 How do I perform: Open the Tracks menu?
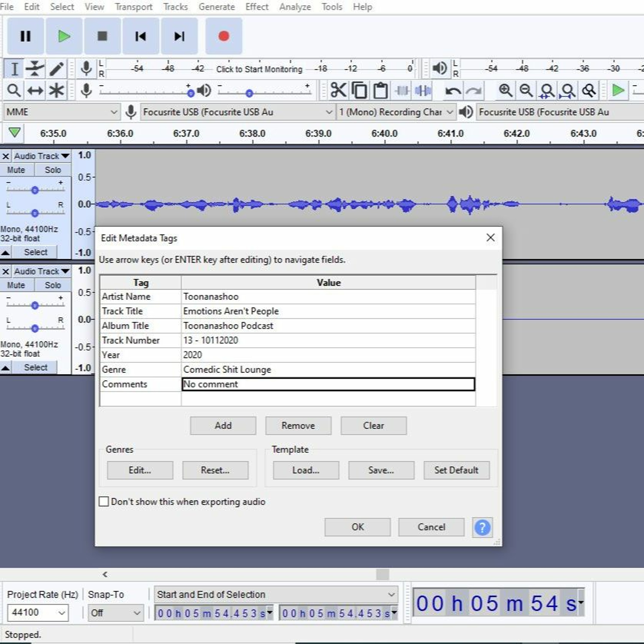point(175,7)
